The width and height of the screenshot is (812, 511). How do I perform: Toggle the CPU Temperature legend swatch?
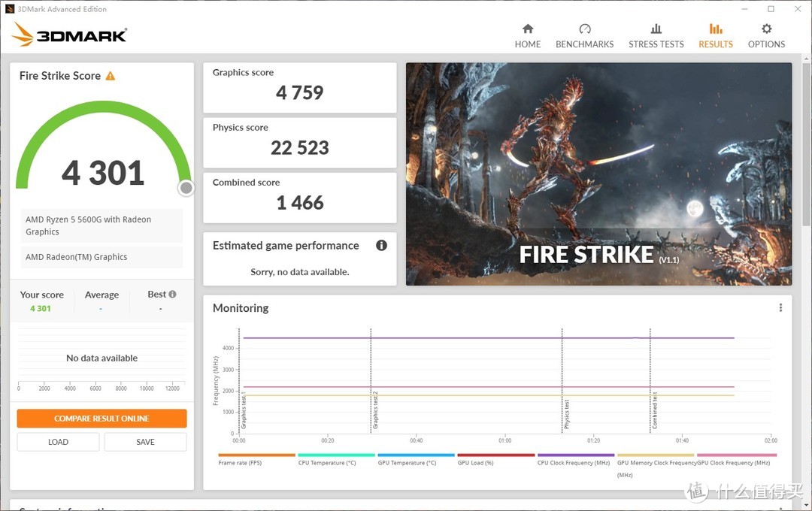coord(336,455)
